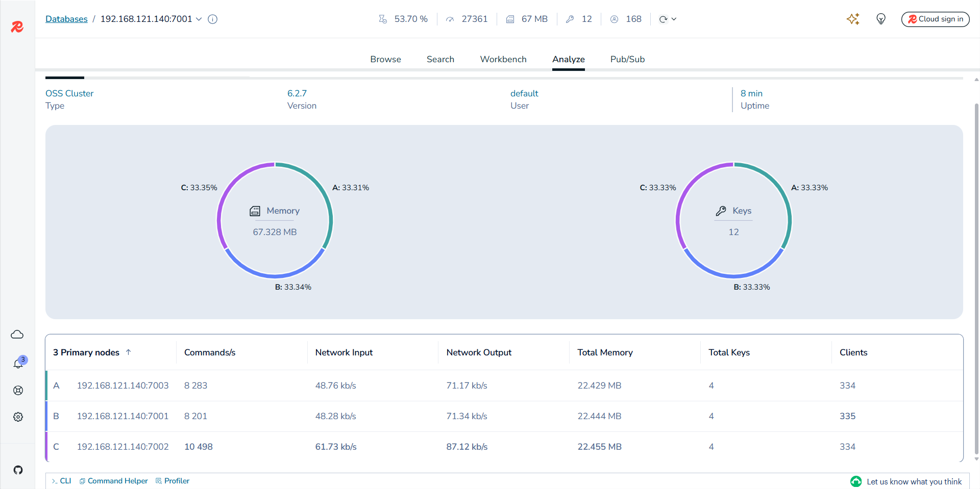Click the default user value
Image resolution: width=980 pixels, height=489 pixels.
(x=524, y=93)
